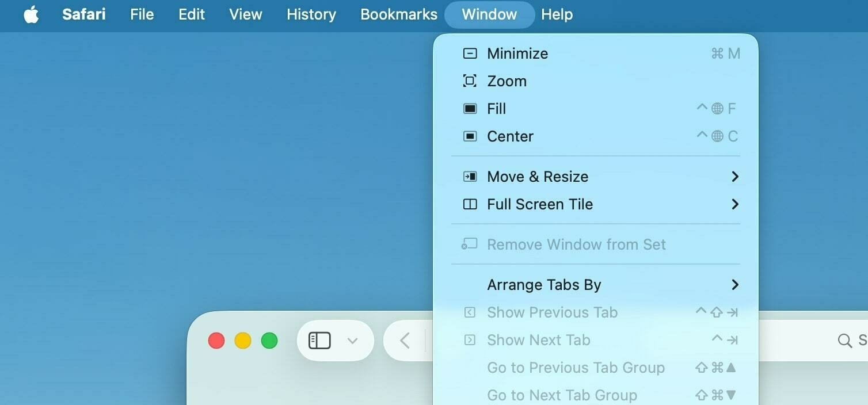
Task: Expand the Arrange Tabs By submenu
Action: click(596, 285)
